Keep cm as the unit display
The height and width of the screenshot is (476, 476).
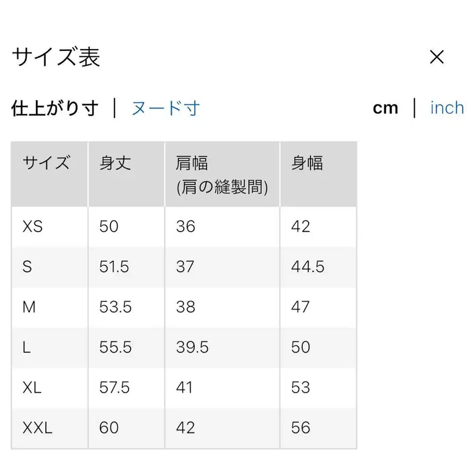[387, 108]
